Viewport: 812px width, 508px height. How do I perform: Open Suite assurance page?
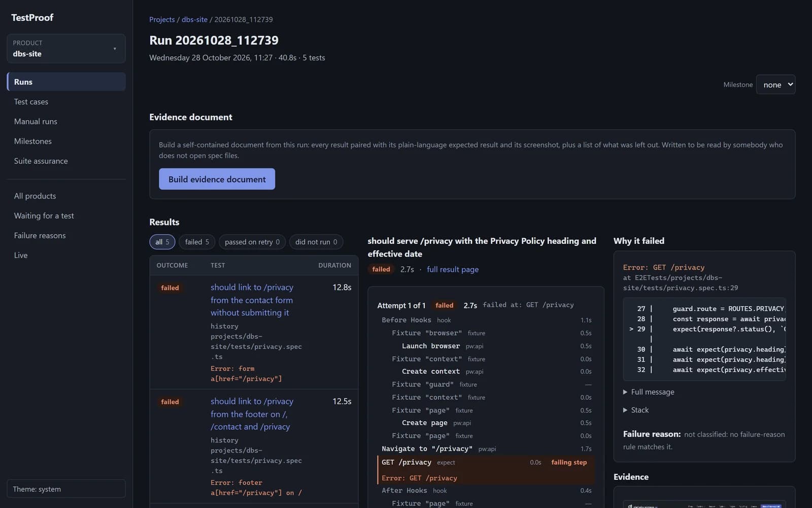66,161
